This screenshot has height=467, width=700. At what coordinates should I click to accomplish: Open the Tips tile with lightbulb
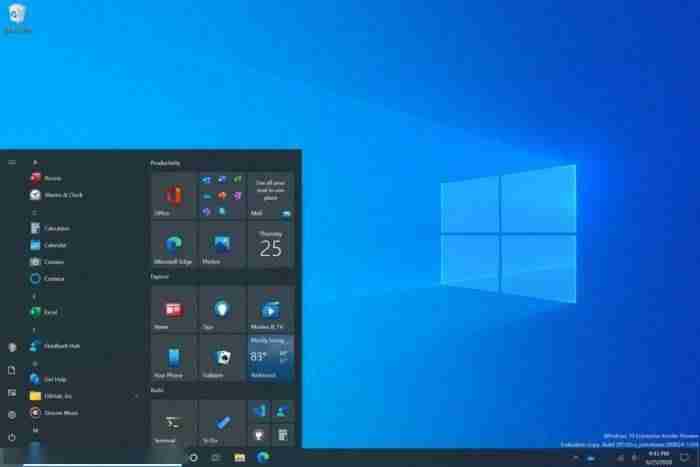point(222,309)
